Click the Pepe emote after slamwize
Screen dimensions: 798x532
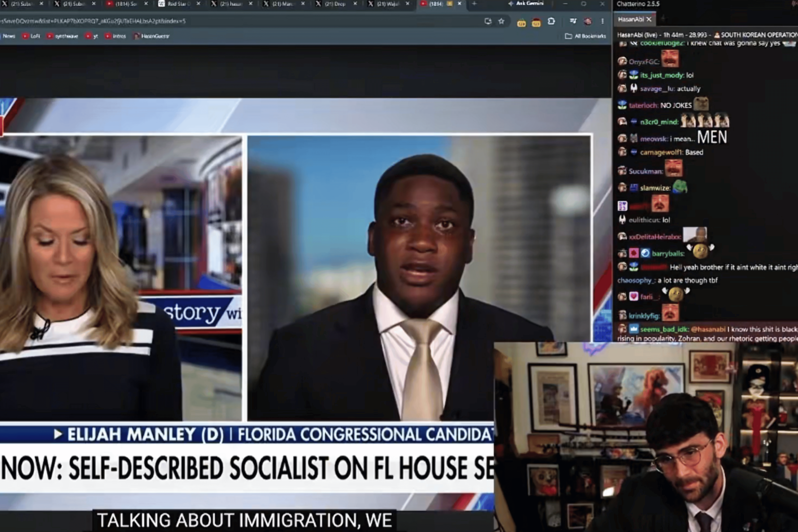tap(680, 187)
